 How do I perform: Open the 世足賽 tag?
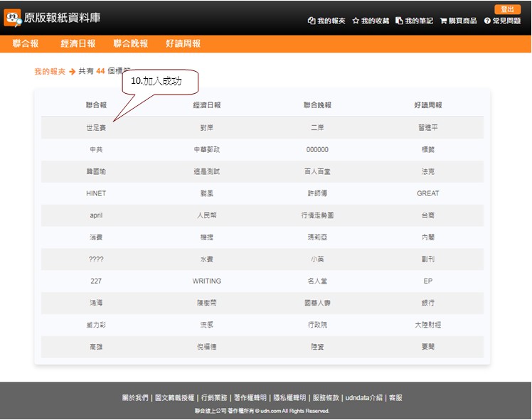(96, 127)
